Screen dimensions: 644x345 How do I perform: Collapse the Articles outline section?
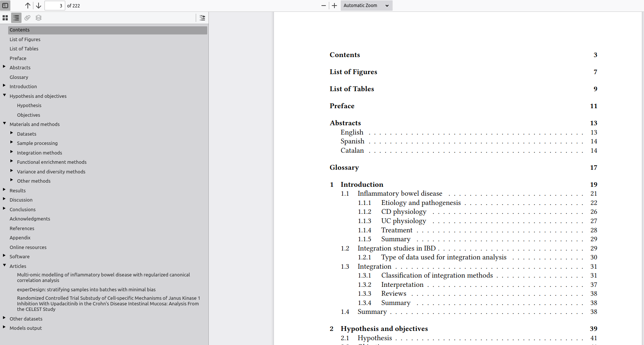4,266
